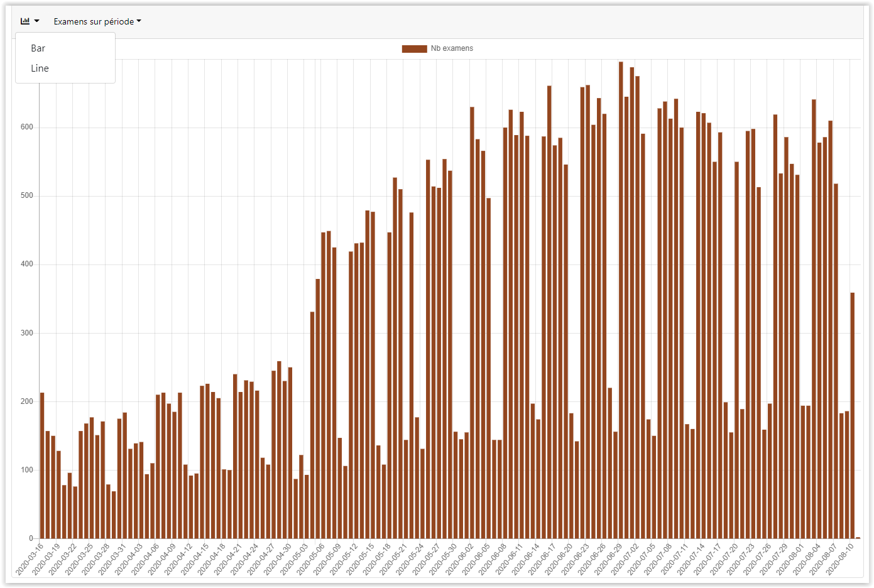Choose "Line" from the chart type menu
The width and height of the screenshot is (874, 588).
pyautogui.click(x=40, y=68)
